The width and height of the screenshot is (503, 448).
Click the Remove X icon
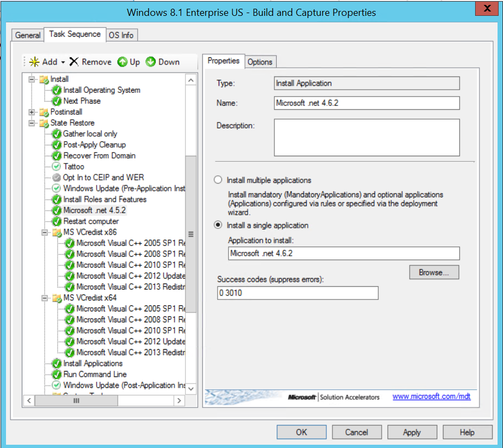[x=74, y=62]
